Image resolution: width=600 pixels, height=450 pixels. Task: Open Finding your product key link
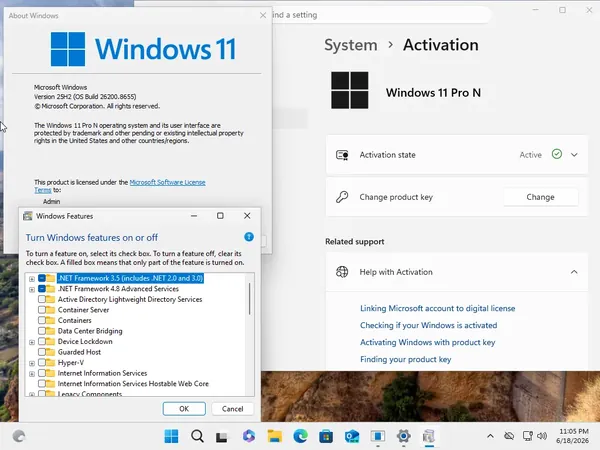click(x=406, y=359)
